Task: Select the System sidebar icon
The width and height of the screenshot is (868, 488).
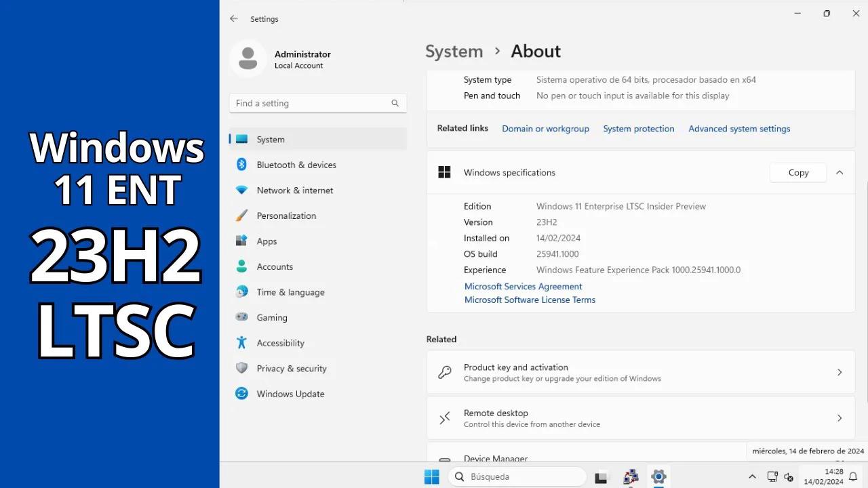Action: click(x=241, y=139)
